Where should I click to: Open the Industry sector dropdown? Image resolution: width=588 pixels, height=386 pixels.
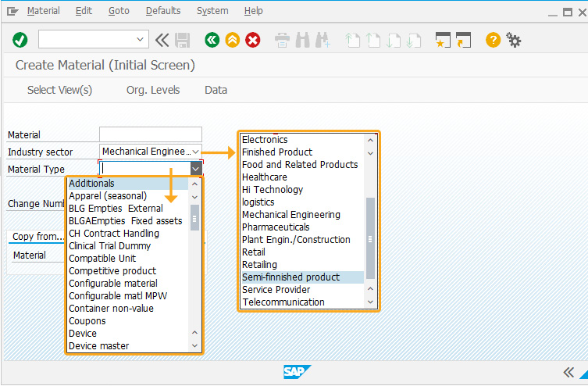[x=196, y=152]
